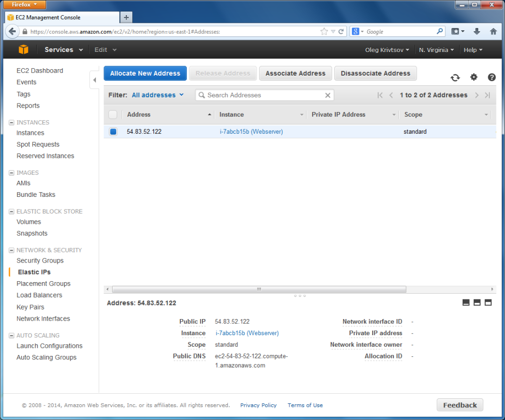Click the Allocate New Address button

[145, 73]
